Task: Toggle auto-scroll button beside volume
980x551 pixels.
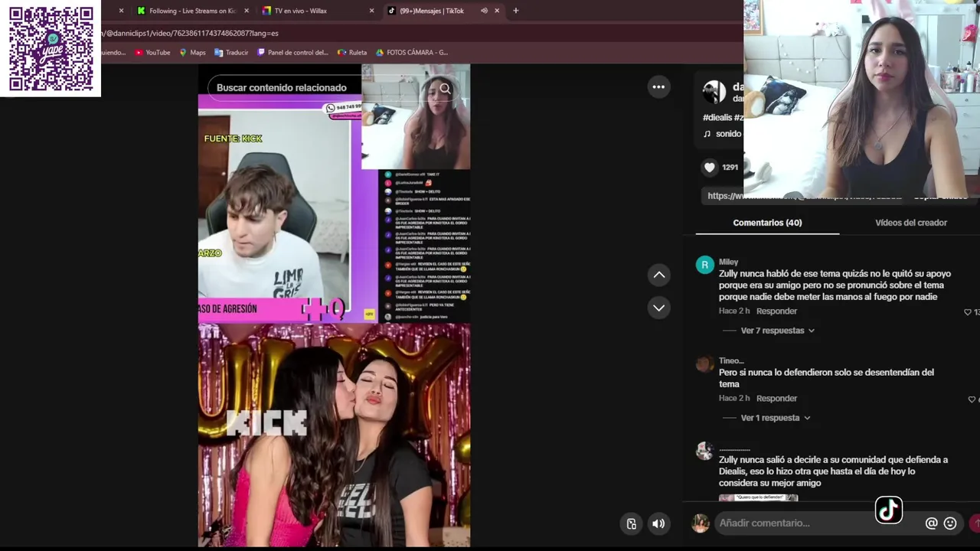Action: point(631,523)
